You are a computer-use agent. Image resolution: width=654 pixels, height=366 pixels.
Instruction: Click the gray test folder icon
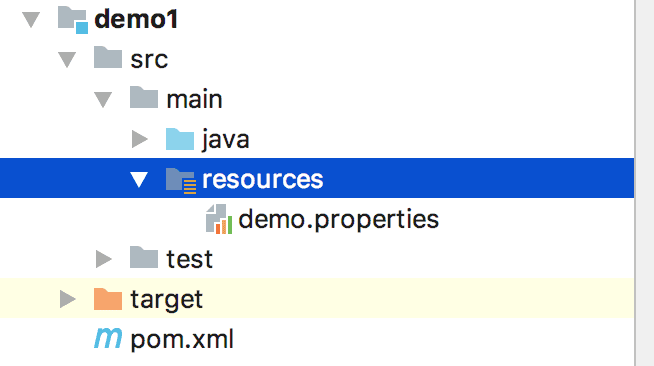coord(144,258)
